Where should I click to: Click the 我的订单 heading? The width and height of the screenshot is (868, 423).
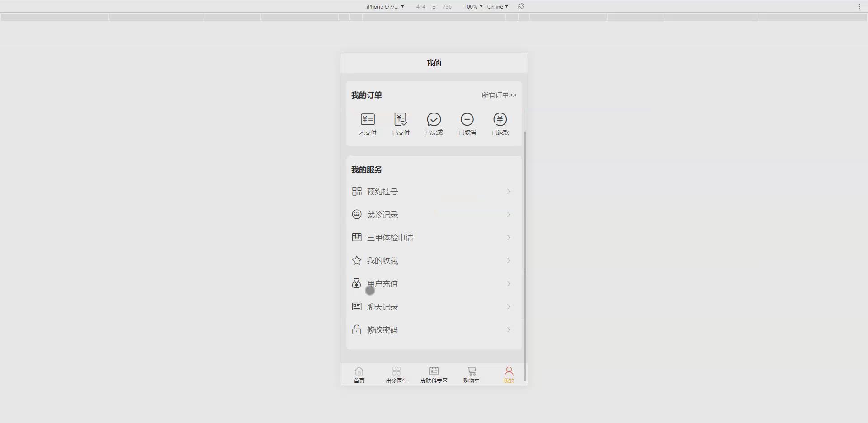(367, 95)
